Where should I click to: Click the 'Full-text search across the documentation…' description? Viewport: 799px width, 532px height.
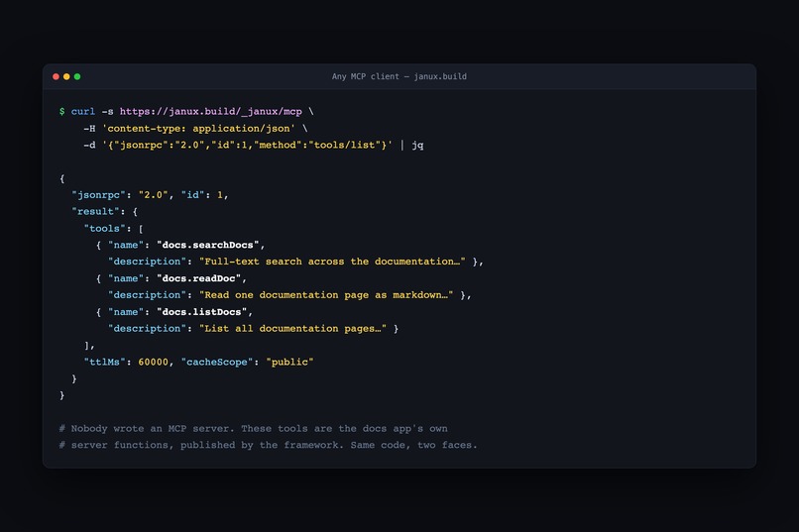coord(332,262)
